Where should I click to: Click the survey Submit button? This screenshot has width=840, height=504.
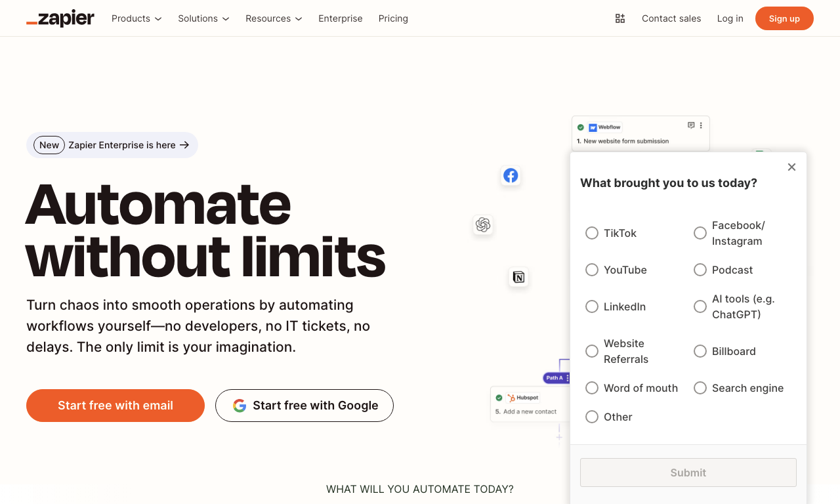tap(688, 472)
